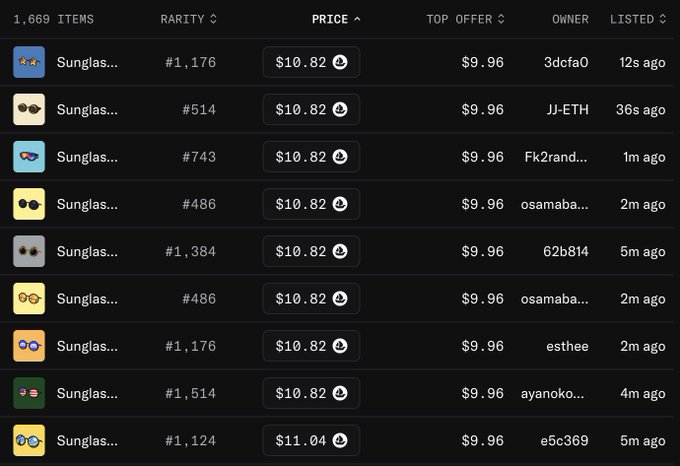This screenshot has height=466, width=680.
Task: Sort the list by the Rarity column
Action: coord(188,19)
